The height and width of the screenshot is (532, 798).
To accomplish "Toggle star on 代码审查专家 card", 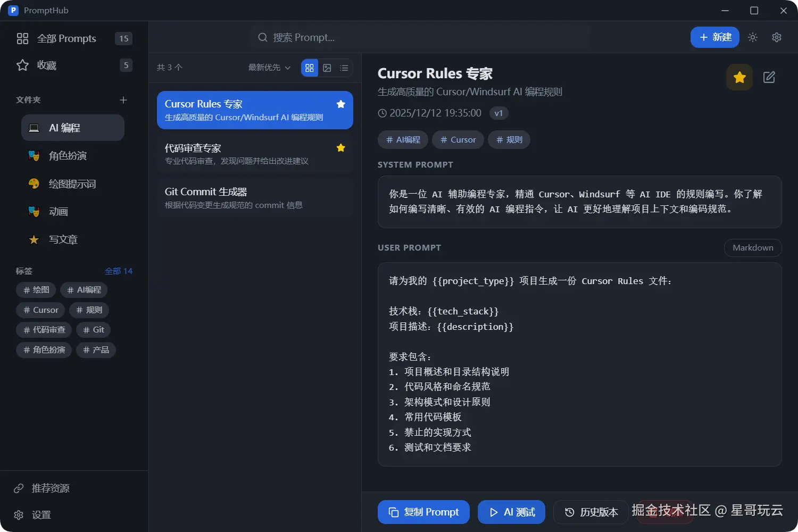I will (341, 148).
